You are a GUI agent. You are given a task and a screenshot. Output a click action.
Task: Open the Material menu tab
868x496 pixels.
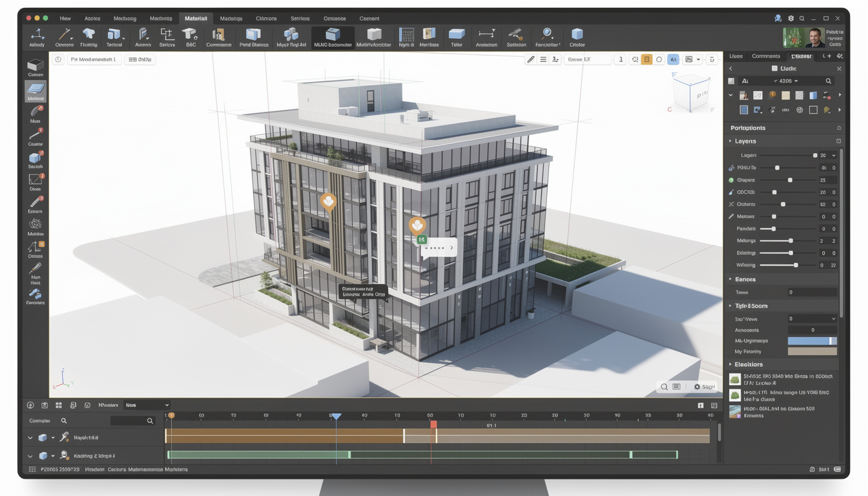pos(196,18)
